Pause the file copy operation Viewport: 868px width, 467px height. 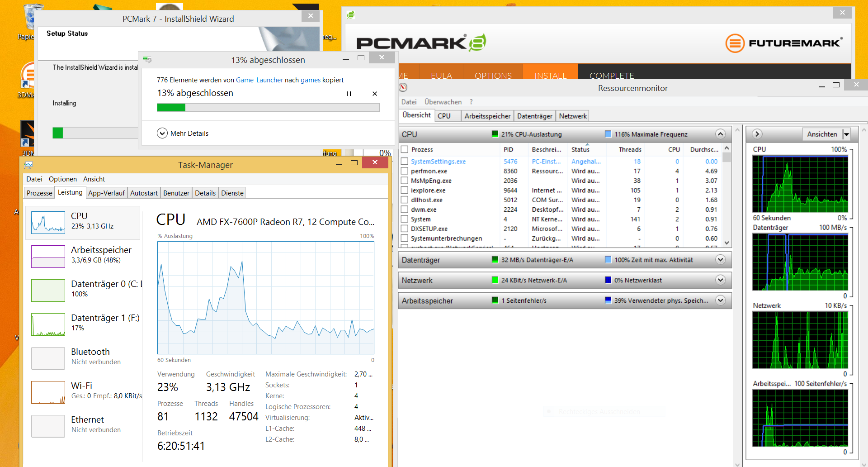point(349,94)
